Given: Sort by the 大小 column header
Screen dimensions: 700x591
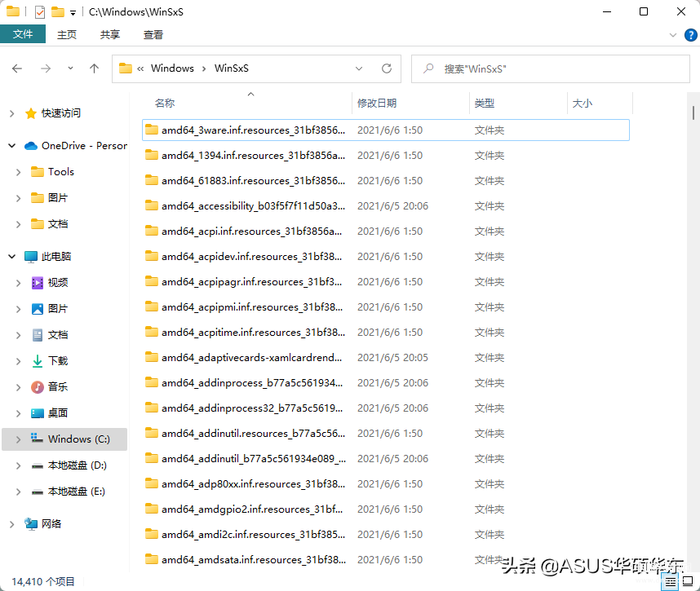Looking at the screenshot, I should (583, 103).
